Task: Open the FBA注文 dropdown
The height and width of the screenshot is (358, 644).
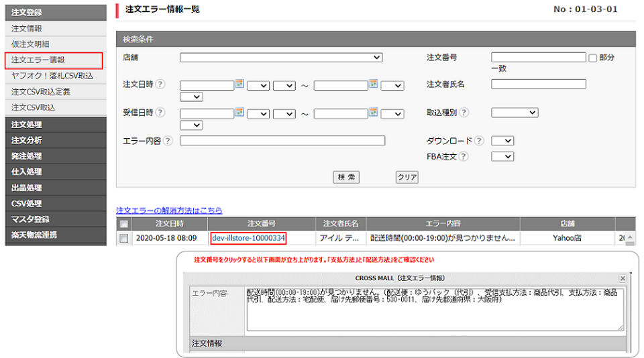Action: (502, 156)
